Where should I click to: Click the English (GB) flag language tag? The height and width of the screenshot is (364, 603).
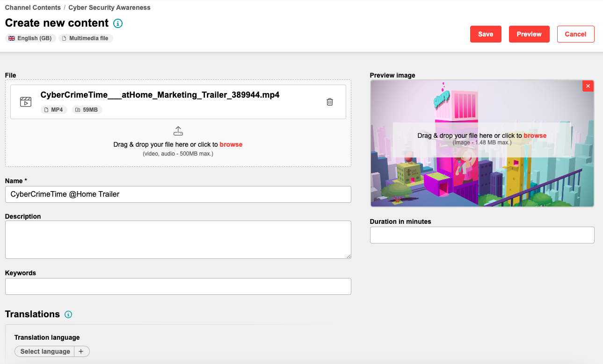30,38
